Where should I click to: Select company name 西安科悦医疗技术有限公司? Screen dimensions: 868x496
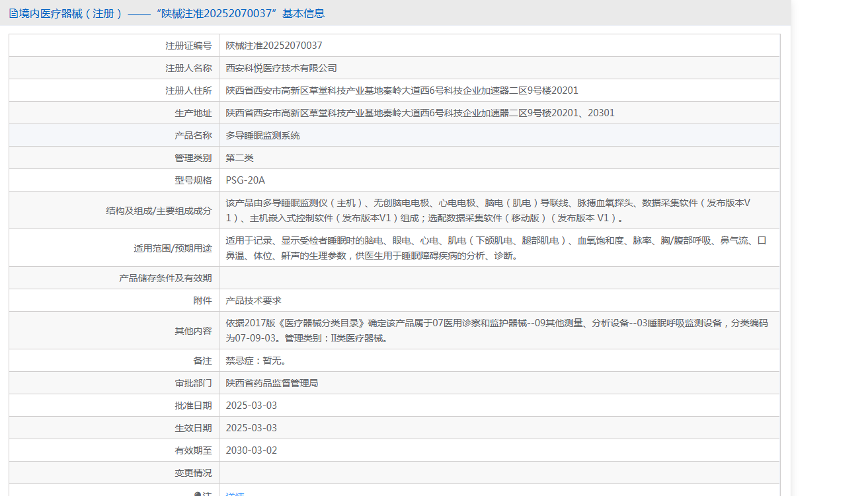coord(282,68)
